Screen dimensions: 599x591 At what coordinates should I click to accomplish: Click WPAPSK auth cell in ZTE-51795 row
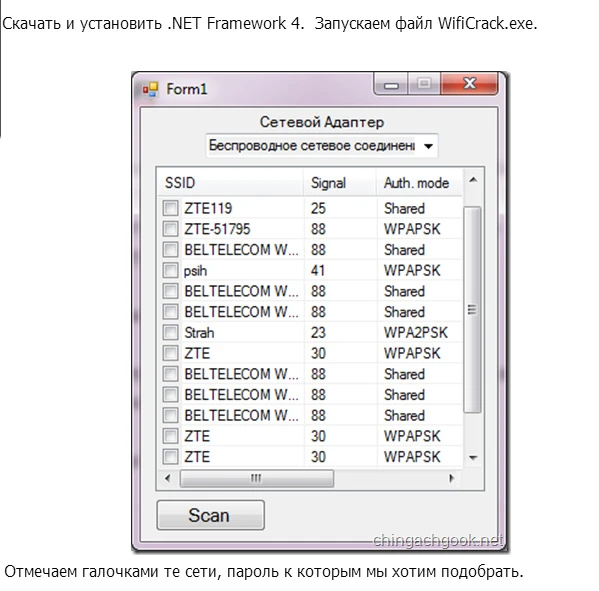tap(412, 229)
